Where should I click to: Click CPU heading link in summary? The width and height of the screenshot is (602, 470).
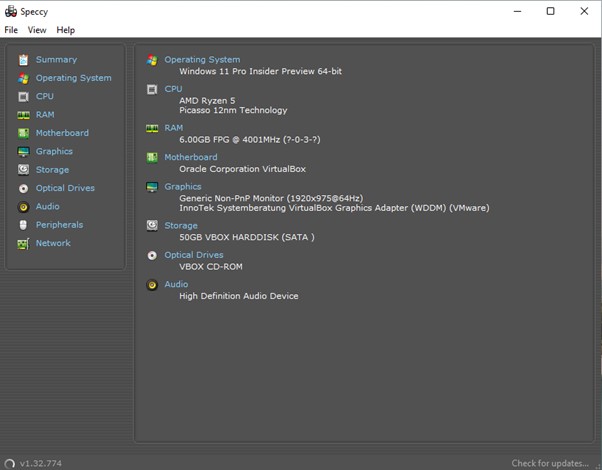[x=173, y=89]
